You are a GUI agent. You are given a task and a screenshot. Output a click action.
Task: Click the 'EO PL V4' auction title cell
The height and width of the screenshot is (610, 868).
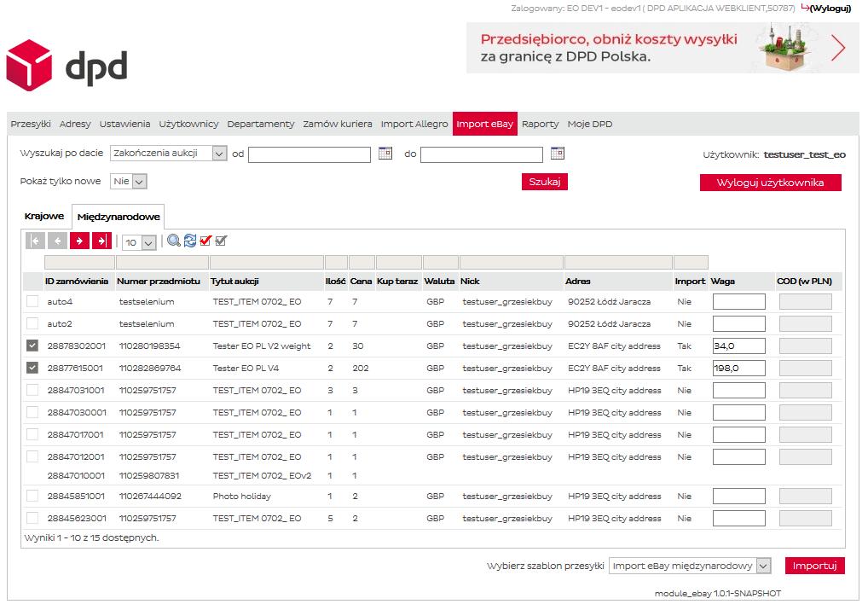246,368
